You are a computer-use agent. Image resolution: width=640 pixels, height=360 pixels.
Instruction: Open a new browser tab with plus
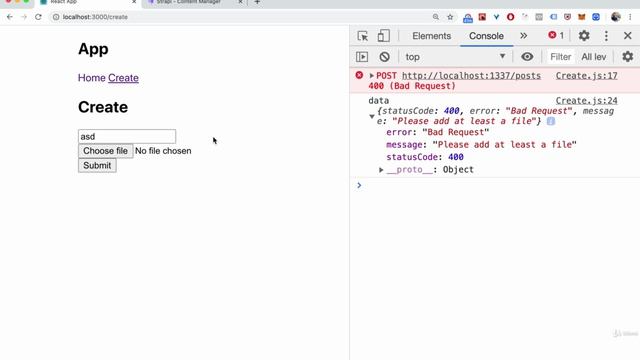click(x=257, y=2)
